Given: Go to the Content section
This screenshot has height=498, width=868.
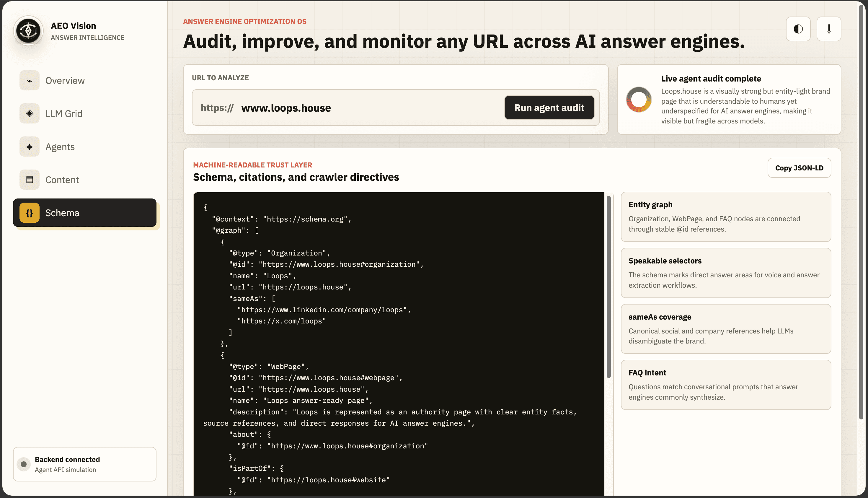Looking at the screenshot, I should (85, 180).
